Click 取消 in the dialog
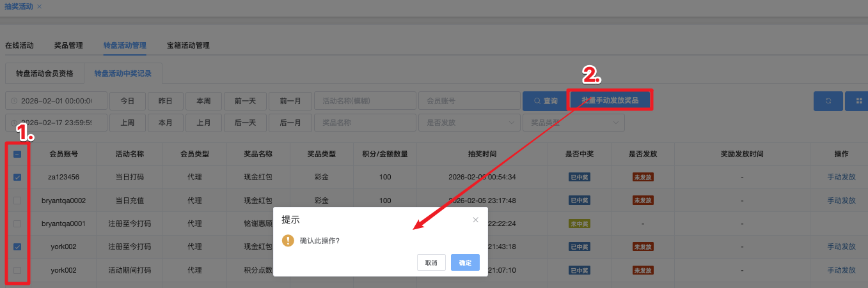 point(431,262)
